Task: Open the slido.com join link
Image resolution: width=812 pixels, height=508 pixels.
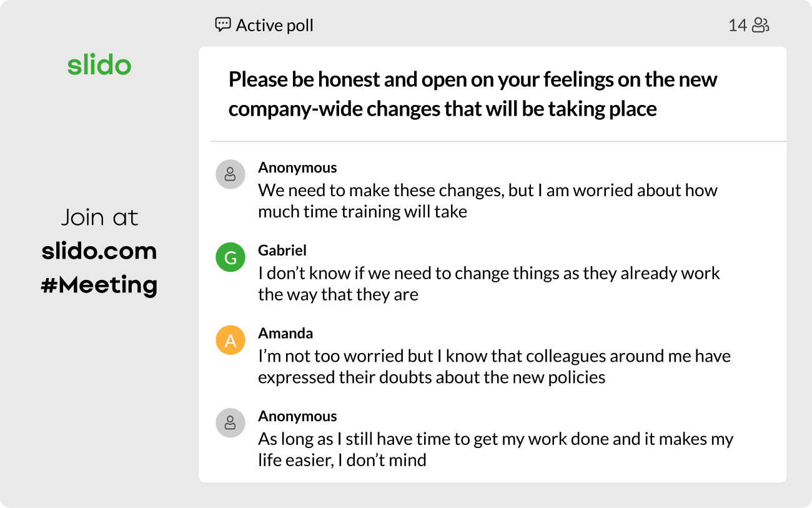Action: click(x=99, y=251)
